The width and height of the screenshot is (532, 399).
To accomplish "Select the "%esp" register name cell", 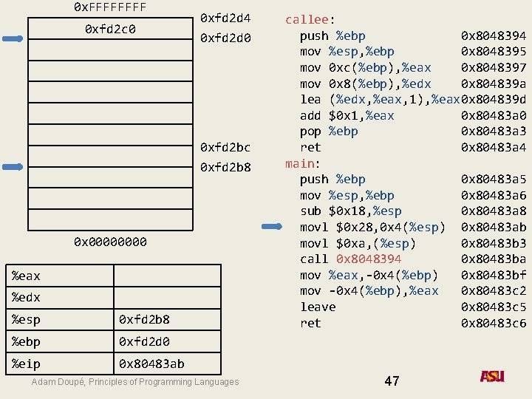I will pos(60,319).
